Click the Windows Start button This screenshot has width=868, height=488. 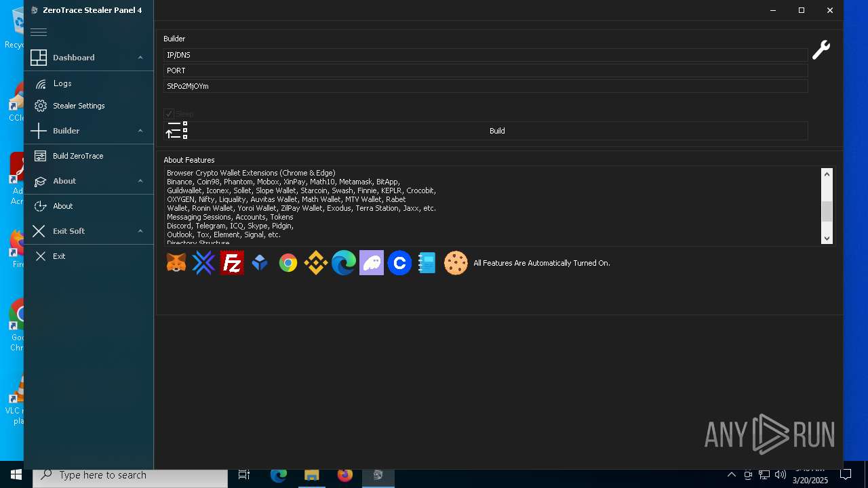[16, 475]
